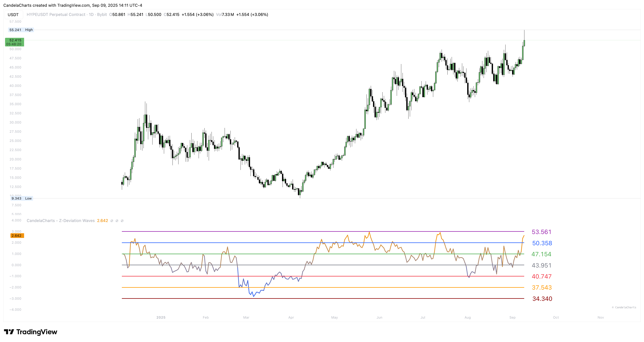The width and height of the screenshot is (644, 342).
Task: Click the third empty-value symbol in indicator legend
Action: [x=122, y=221]
